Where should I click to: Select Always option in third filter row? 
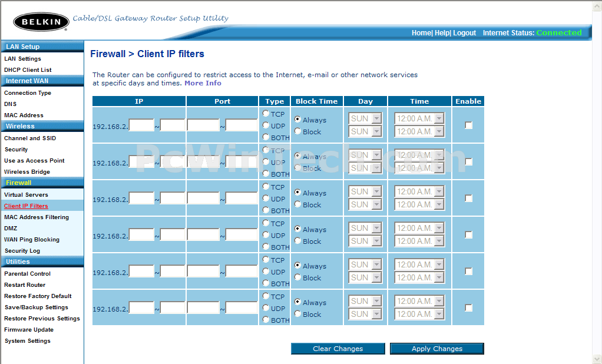[297, 192]
